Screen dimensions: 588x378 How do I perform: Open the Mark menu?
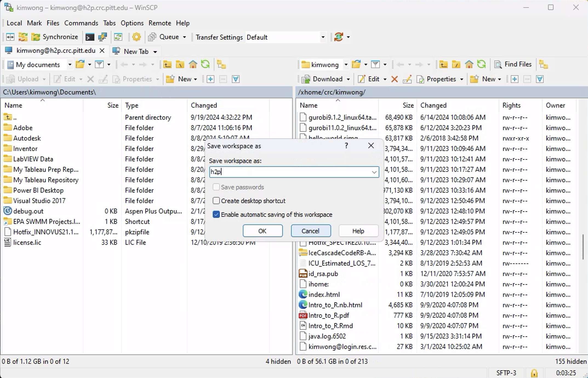34,23
